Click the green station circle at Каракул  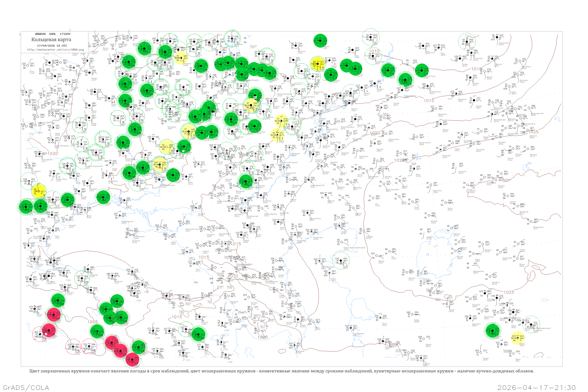pyautogui.click(x=493, y=330)
